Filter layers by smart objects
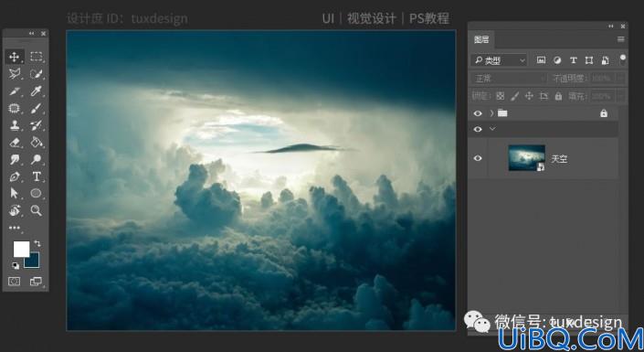This screenshot has height=352, width=644. pyautogui.click(x=605, y=60)
